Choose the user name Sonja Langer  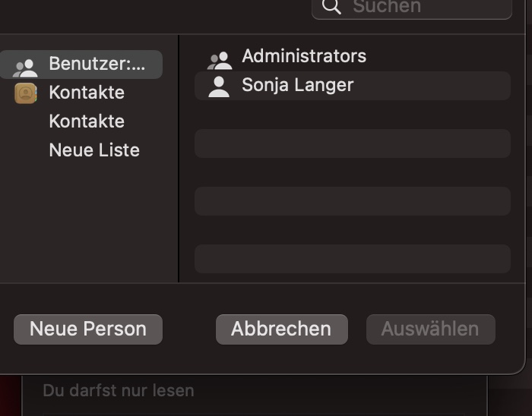click(298, 85)
